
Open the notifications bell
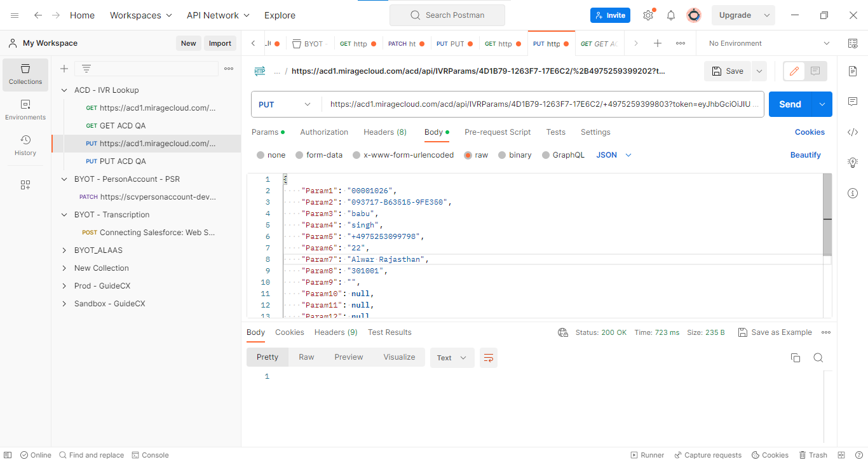[x=671, y=15]
